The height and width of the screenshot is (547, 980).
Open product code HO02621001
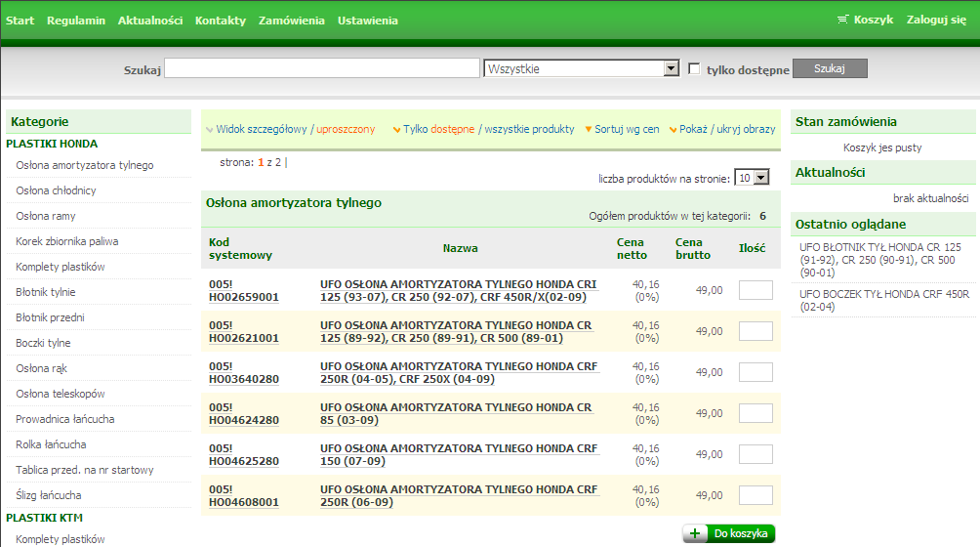tap(244, 332)
